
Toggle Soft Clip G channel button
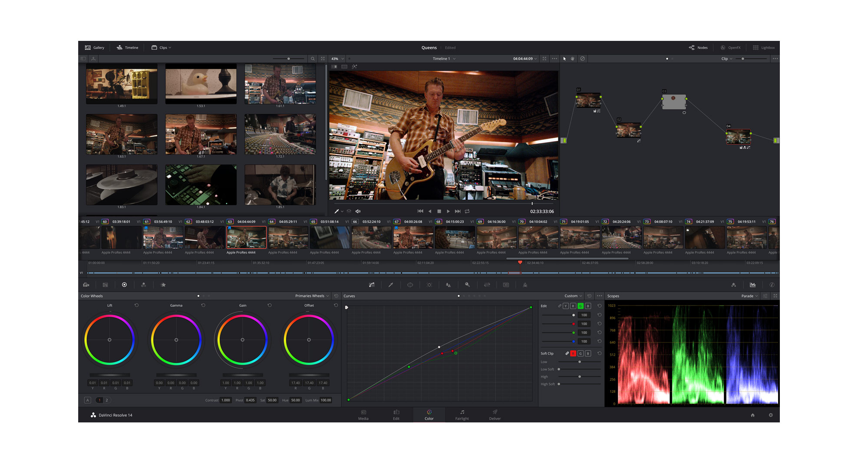coord(580,354)
